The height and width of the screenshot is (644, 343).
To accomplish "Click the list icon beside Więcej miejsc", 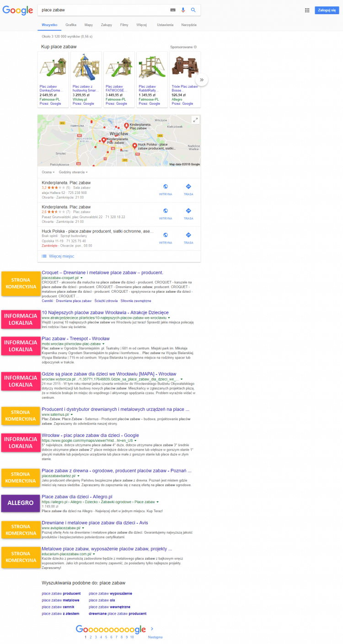I will pyautogui.click(x=44, y=256).
